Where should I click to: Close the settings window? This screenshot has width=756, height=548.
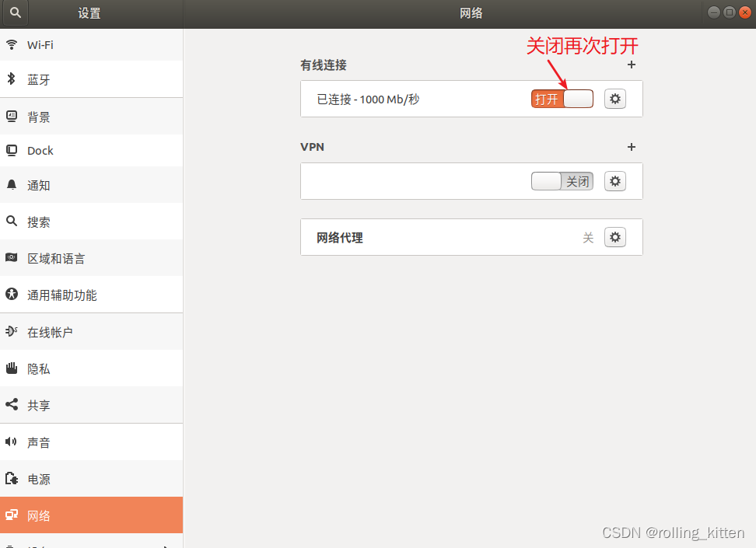click(x=745, y=12)
